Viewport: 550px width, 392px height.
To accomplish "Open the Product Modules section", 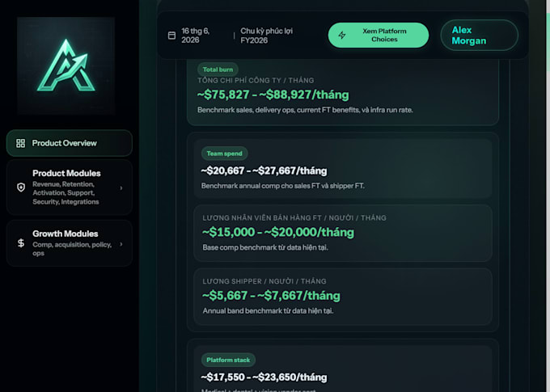I will tap(70, 188).
